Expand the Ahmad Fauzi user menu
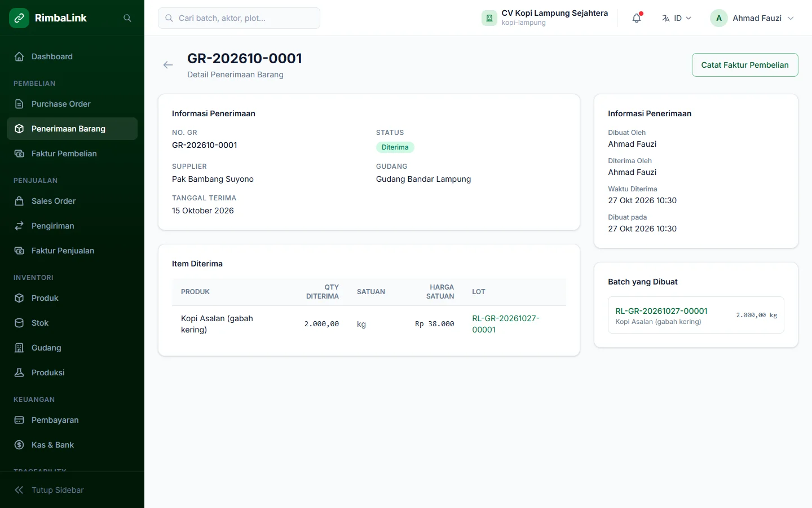This screenshot has height=508, width=812. [752, 18]
